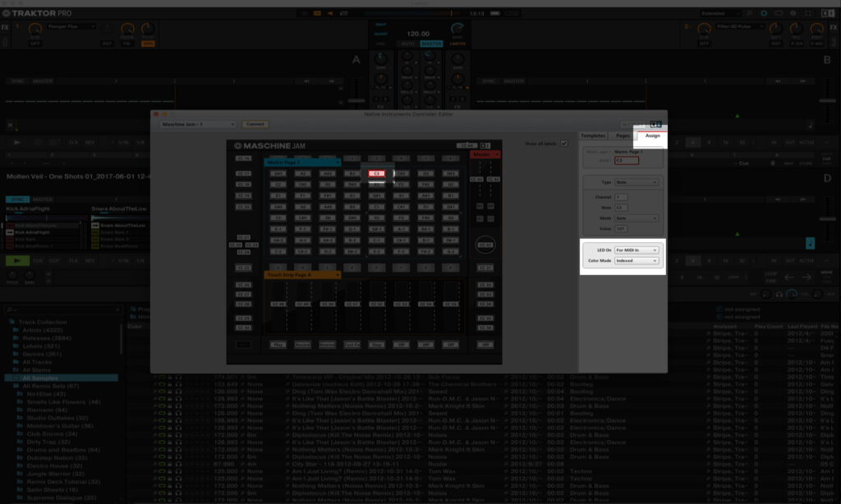Select All Tracks in browser tree
The image size is (841, 504).
[37, 363]
